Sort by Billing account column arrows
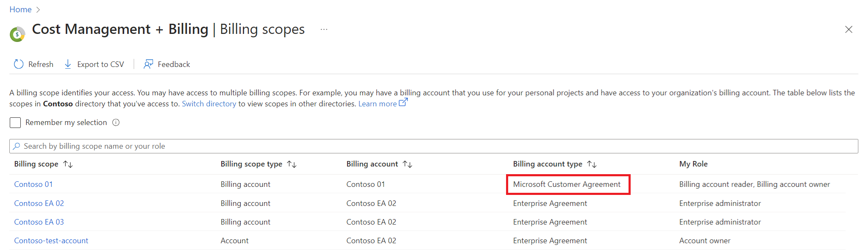 (407, 164)
